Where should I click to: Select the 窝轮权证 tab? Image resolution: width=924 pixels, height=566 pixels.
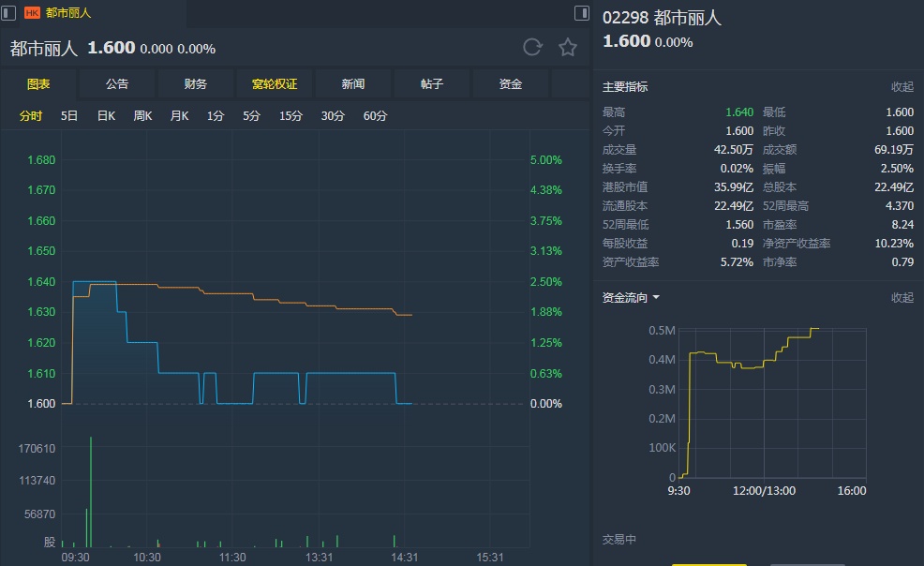click(274, 84)
